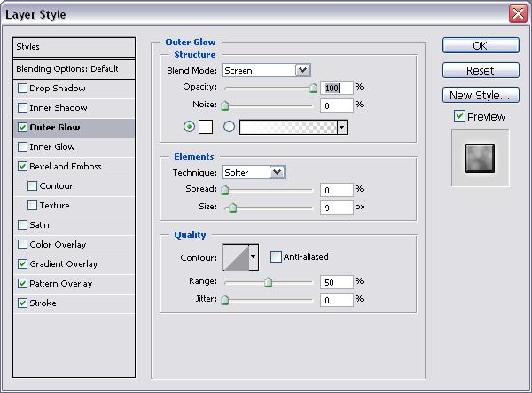532x393 pixels.
Task: Click the Noise value field
Action: [337, 106]
